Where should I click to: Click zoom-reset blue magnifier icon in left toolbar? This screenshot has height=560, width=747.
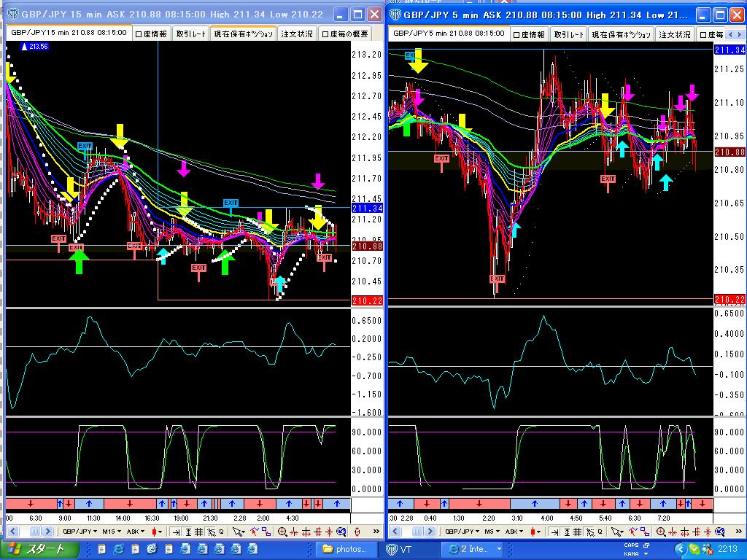click(x=341, y=532)
